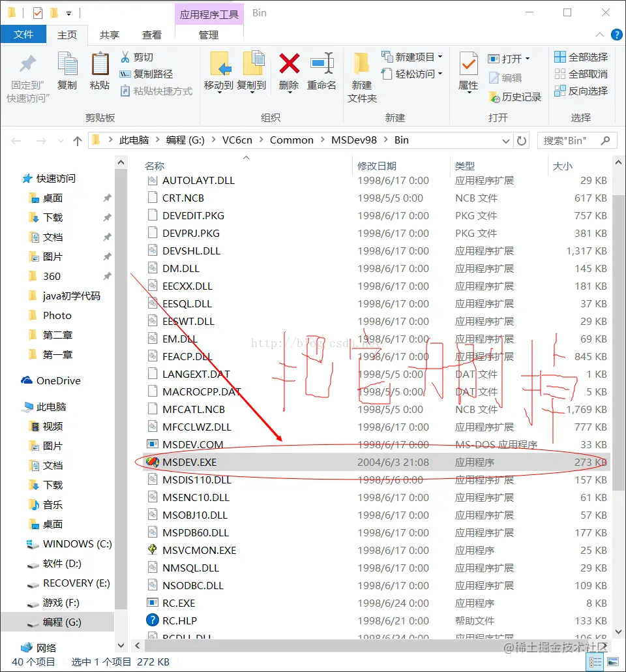Open the Move to menu
This screenshot has height=672, width=626.
(219, 72)
